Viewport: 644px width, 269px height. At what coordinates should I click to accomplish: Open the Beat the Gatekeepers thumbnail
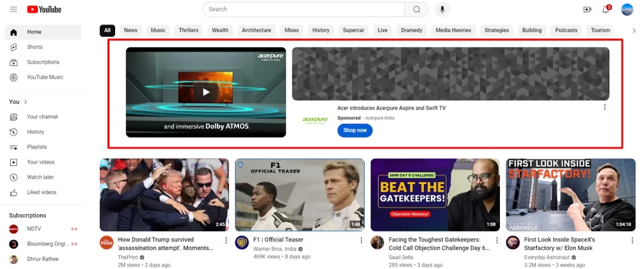tap(435, 195)
